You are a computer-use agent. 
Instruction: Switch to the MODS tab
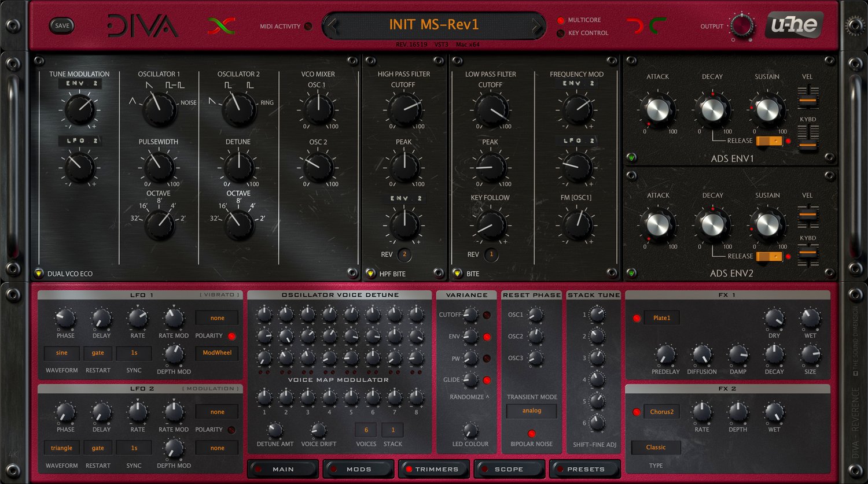[359, 469]
